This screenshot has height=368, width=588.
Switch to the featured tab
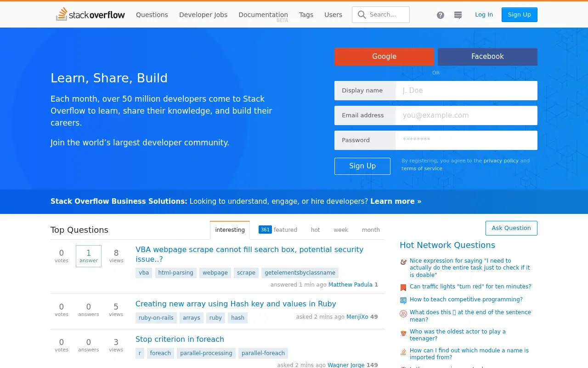click(x=278, y=230)
